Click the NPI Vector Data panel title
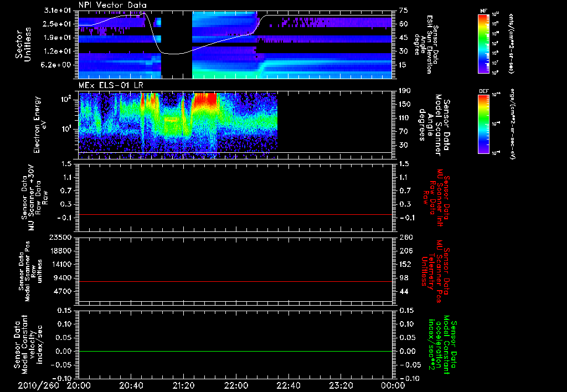 (112, 5)
